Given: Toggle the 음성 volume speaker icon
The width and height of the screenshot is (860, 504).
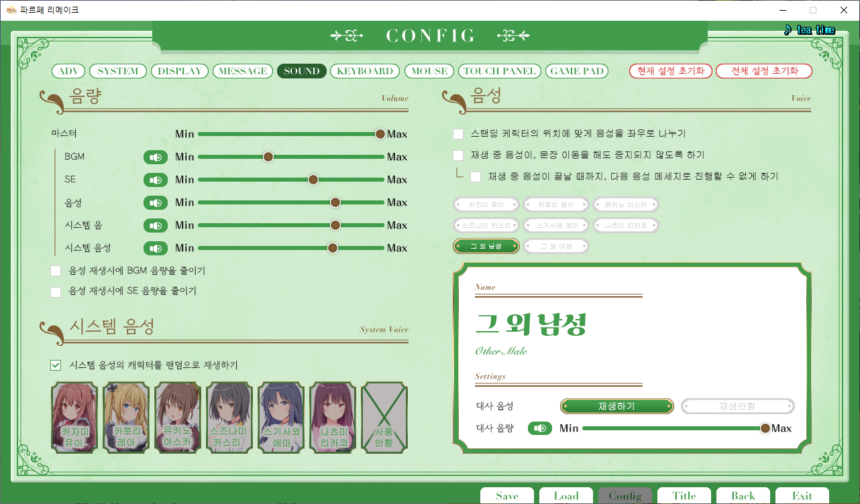Looking at the screenshot, I should (x=156, y=202).
